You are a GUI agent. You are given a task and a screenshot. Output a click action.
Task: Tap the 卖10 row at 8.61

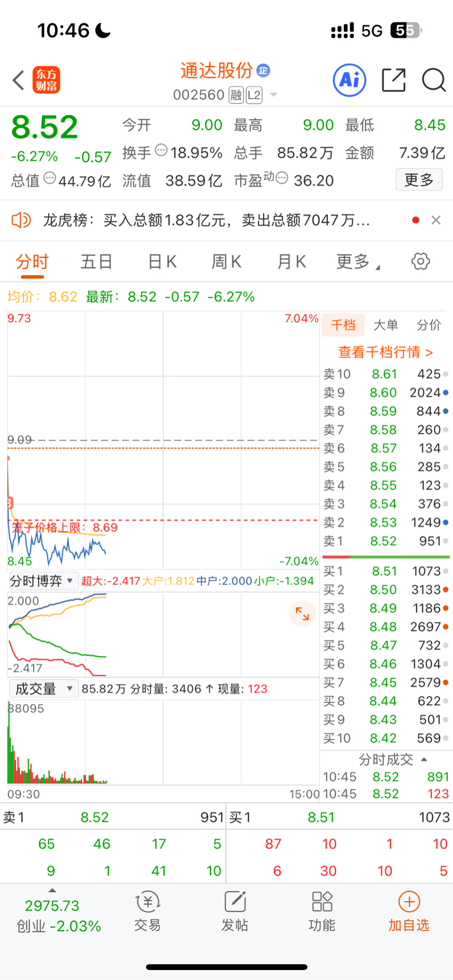tap(386, 374)
